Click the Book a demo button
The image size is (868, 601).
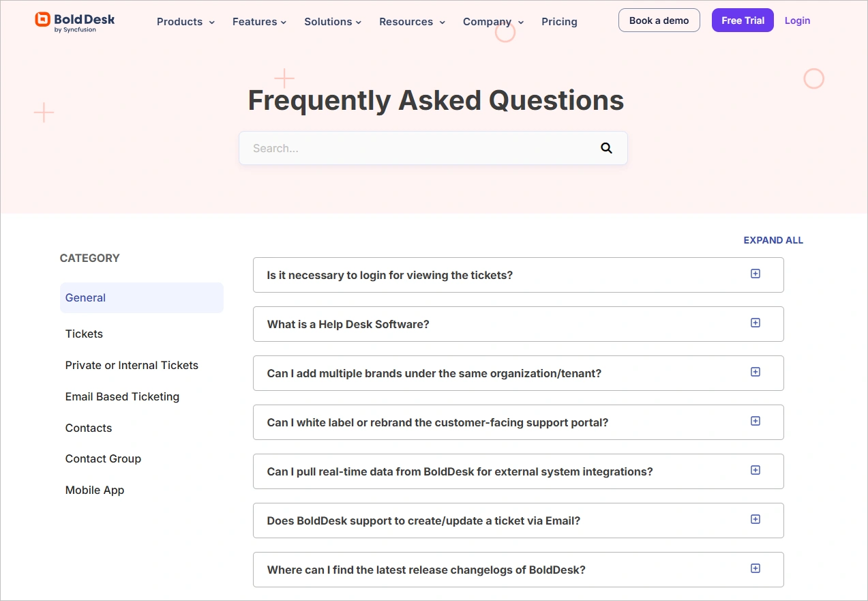point(659,20)
